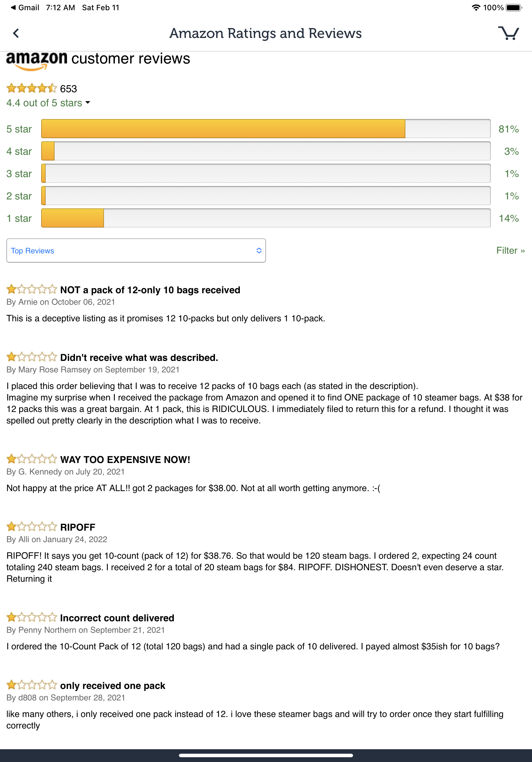Screen dimensions: 532x762
Task: Filter by 5 star reviews
Action: pyautogui.click(x=19, y=129)
